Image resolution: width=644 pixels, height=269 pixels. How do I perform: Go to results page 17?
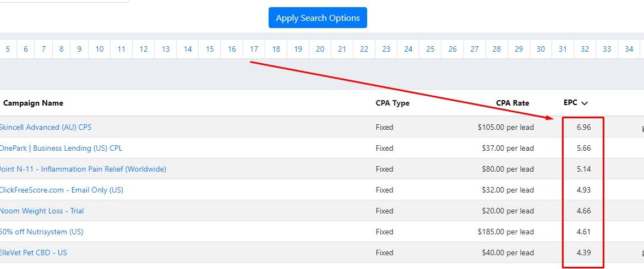(x=254, y=50)
